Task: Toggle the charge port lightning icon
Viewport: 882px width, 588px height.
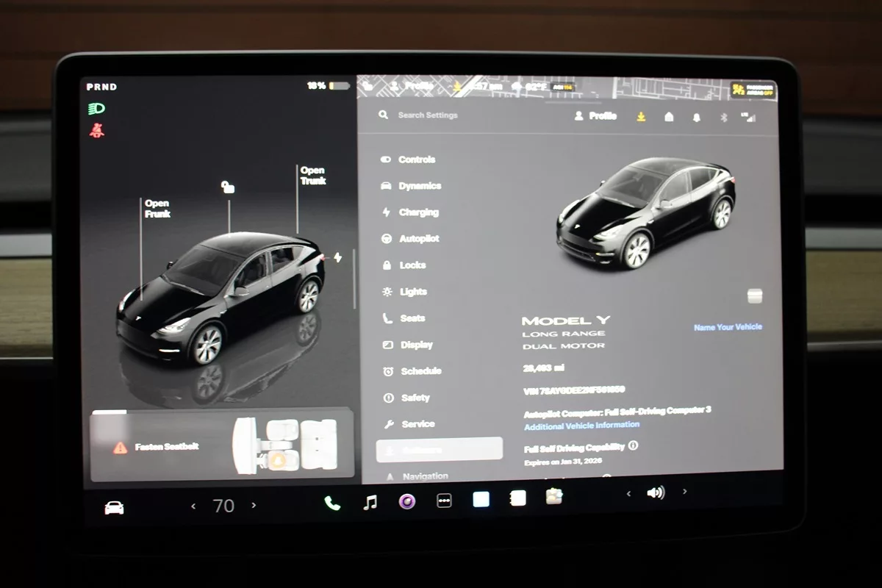Action: pos(337,257)
